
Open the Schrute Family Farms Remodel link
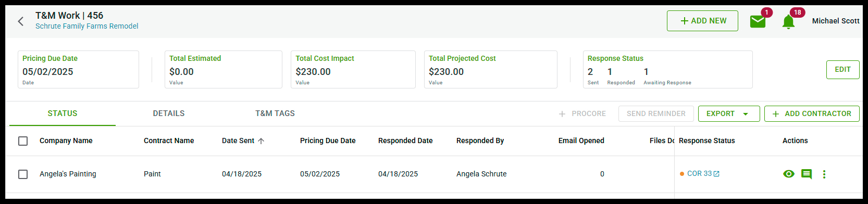(x=87, y=26)
